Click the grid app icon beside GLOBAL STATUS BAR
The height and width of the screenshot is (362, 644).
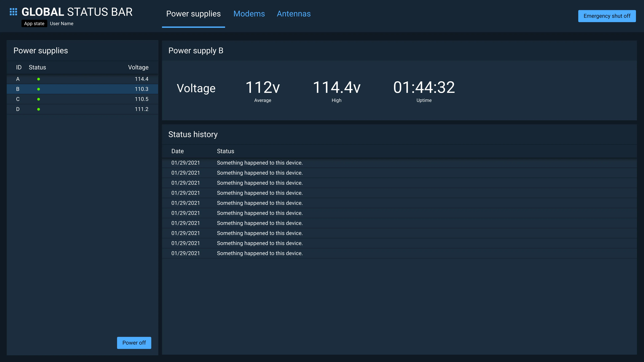(x=13, y=12)
